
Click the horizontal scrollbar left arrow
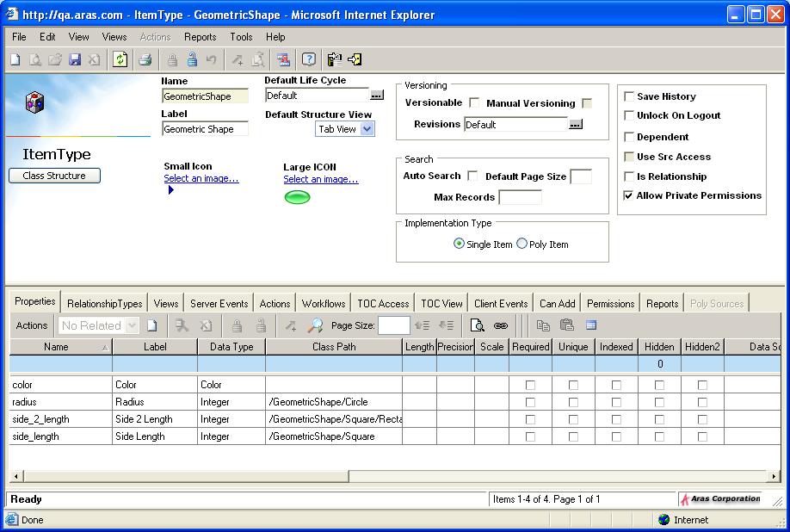click(x=16, y=476)
